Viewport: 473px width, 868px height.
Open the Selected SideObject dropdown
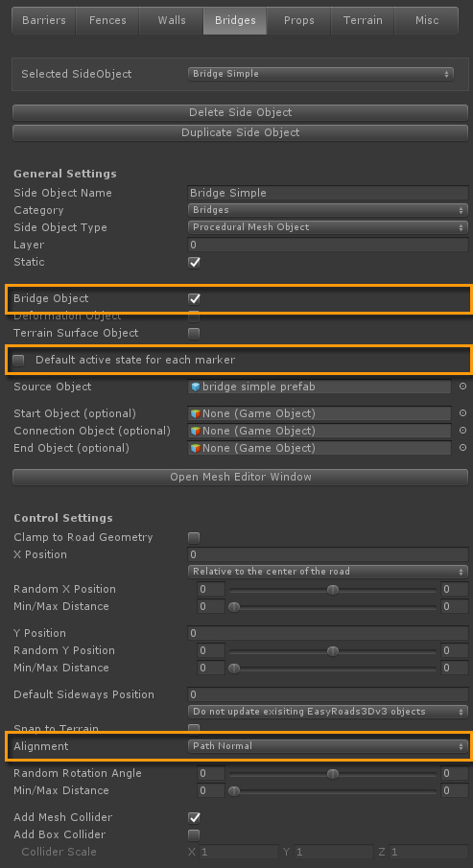(320, 74)
